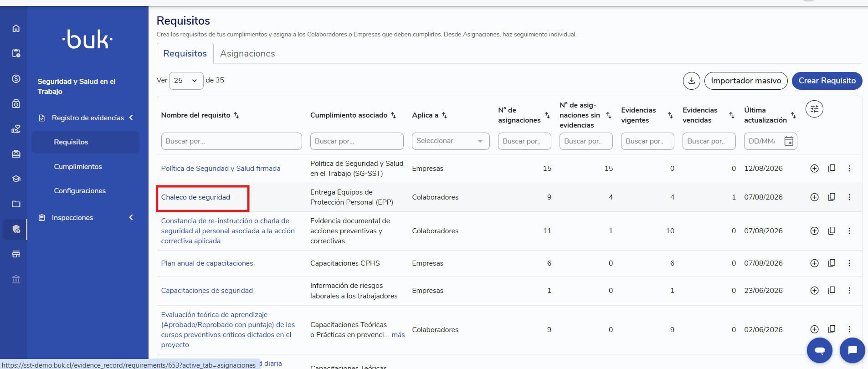The height and width of the screenshot is (369, 868).
Task: Open Configuraciones in the side menu
Action: pos(80,191)
